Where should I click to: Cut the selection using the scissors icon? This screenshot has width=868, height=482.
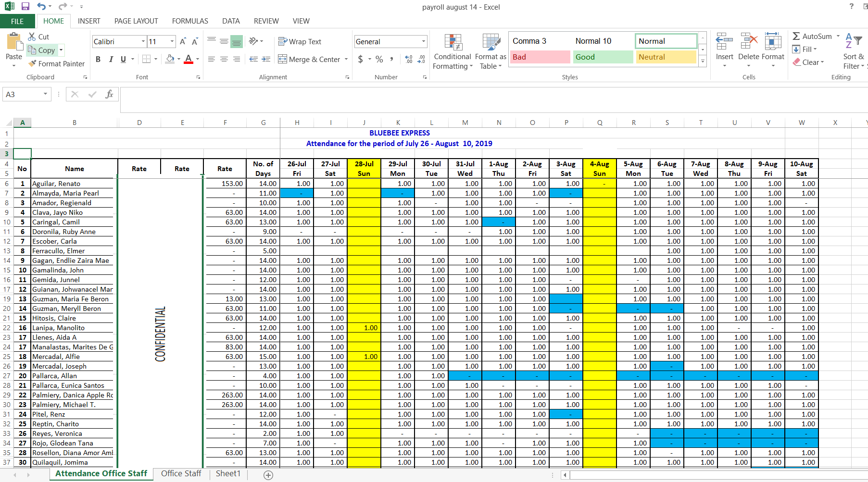pos(32,37)
